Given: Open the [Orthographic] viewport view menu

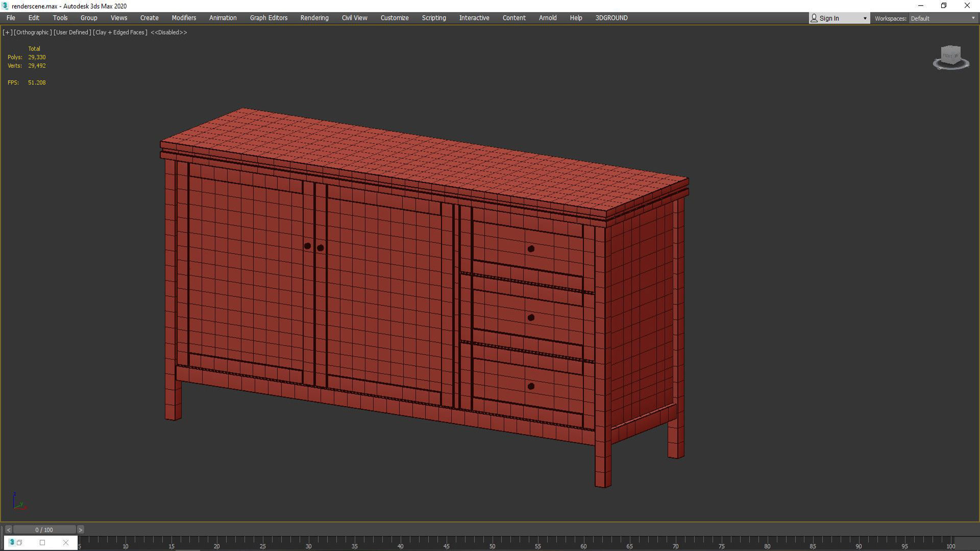Looking at the screenshot, I should (x=33, y=32).
